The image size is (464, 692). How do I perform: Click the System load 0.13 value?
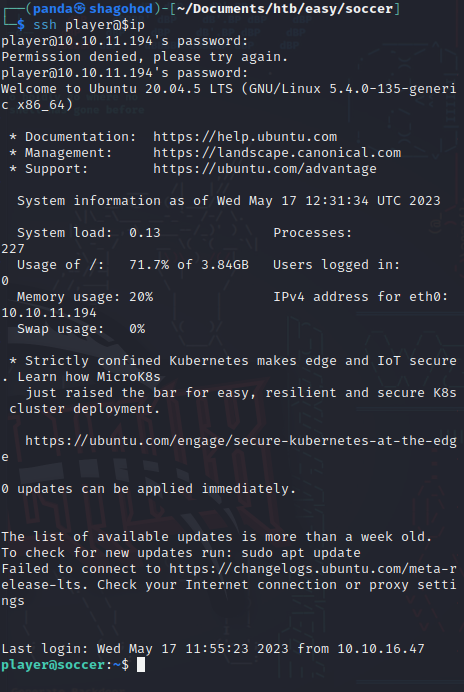(145, 233)
